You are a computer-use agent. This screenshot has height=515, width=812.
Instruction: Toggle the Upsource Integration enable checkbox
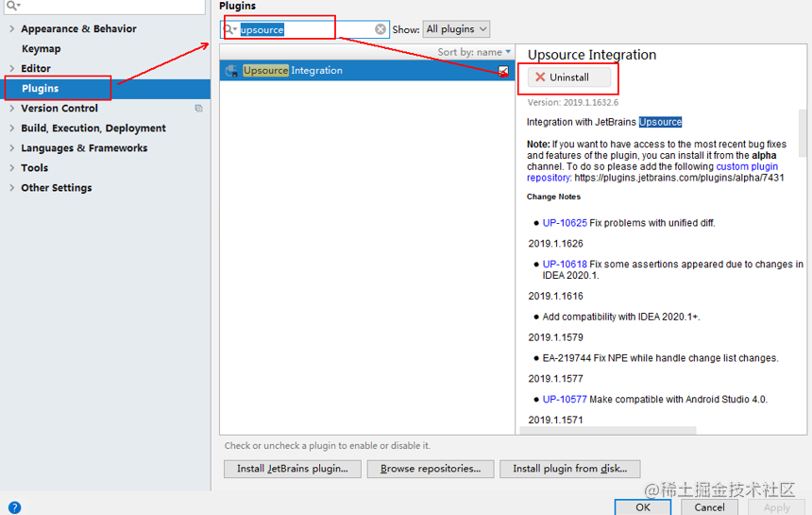click(x=503, y=71)
